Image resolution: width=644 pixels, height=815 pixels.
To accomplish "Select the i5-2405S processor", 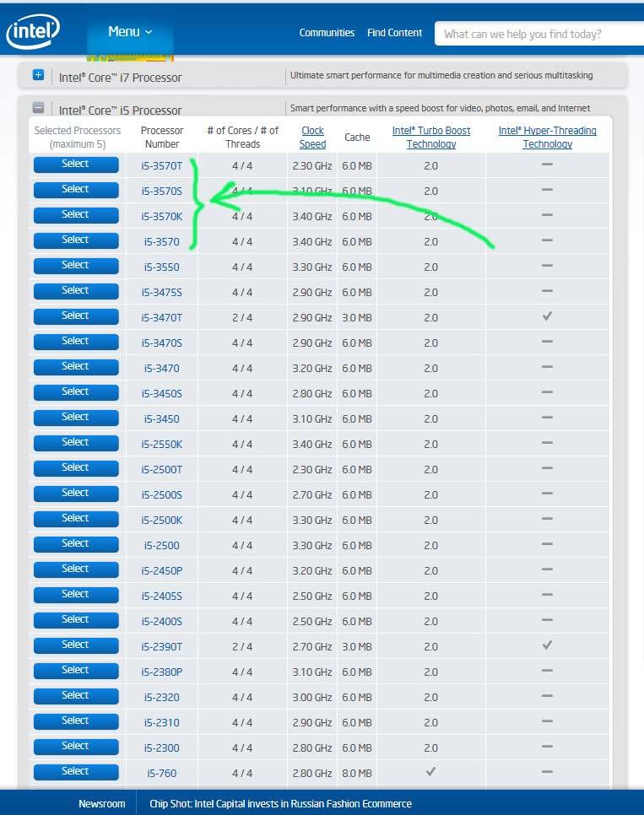I will tap(76, 595).
